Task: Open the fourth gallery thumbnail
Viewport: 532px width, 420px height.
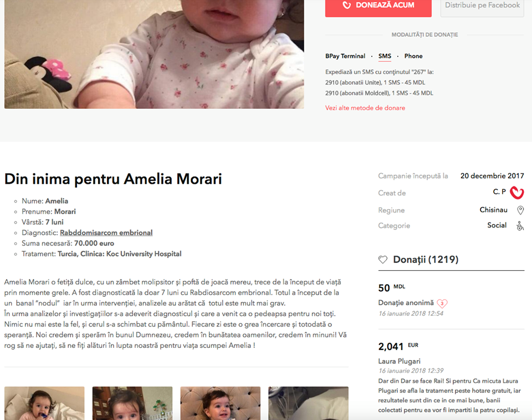Action: click(x=309, y=403)
